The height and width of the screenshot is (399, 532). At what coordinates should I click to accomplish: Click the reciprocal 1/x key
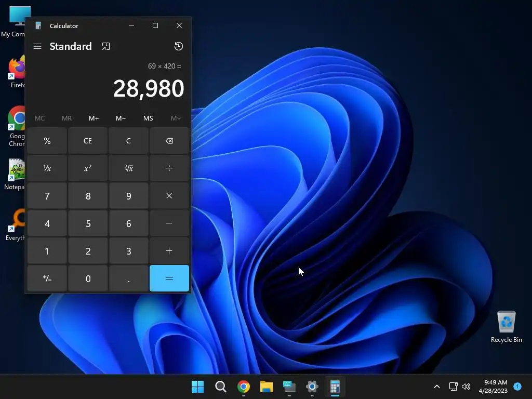click(47, 168)
